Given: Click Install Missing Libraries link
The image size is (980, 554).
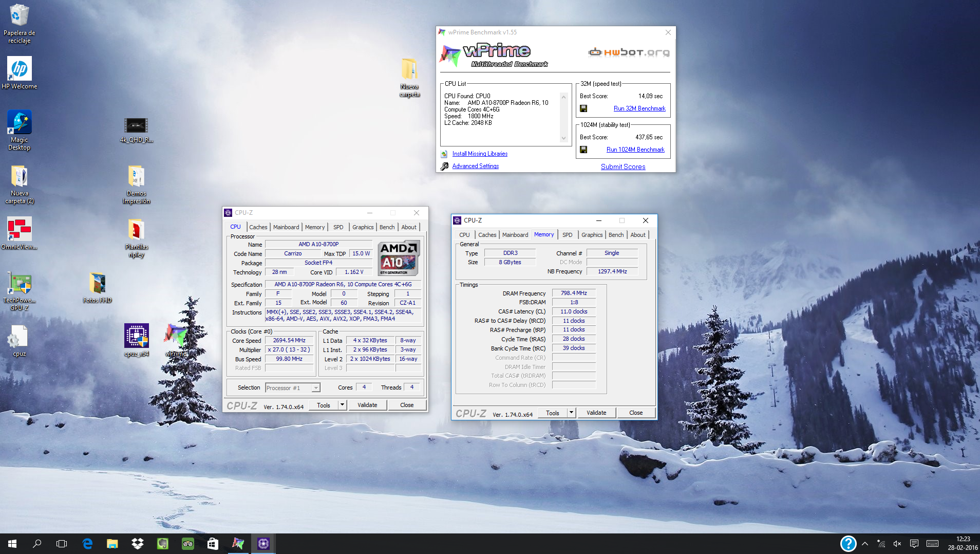Looking at the screenshot, I should coord(480,154).
